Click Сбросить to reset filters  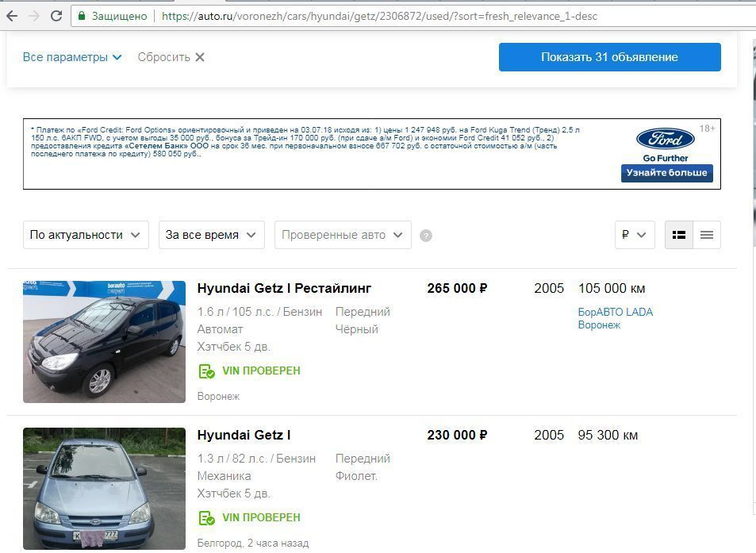pos(164,57)
